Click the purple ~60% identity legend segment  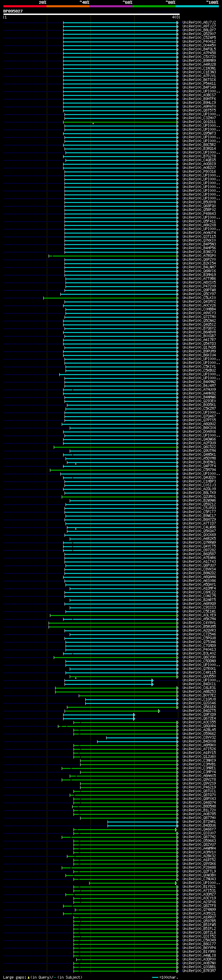tap(111, 6)
